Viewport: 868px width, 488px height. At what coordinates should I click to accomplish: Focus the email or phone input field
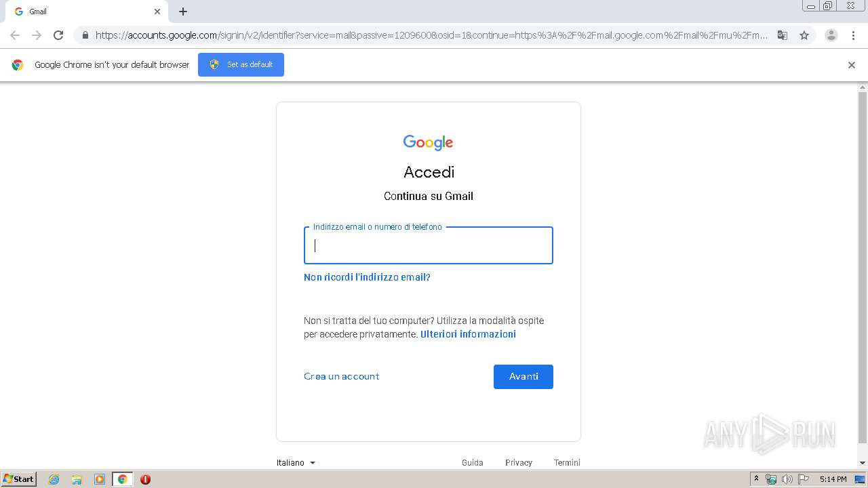click(429, 245)
